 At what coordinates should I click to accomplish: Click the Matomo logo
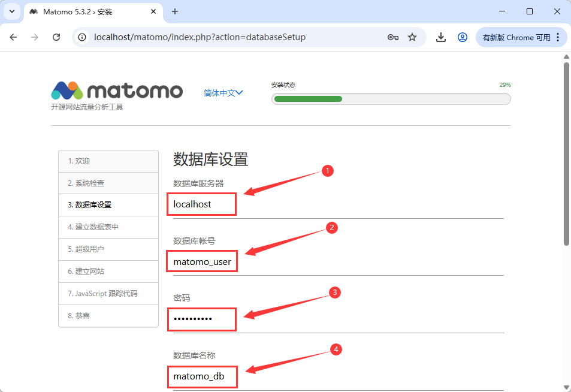tap(117, 91)
